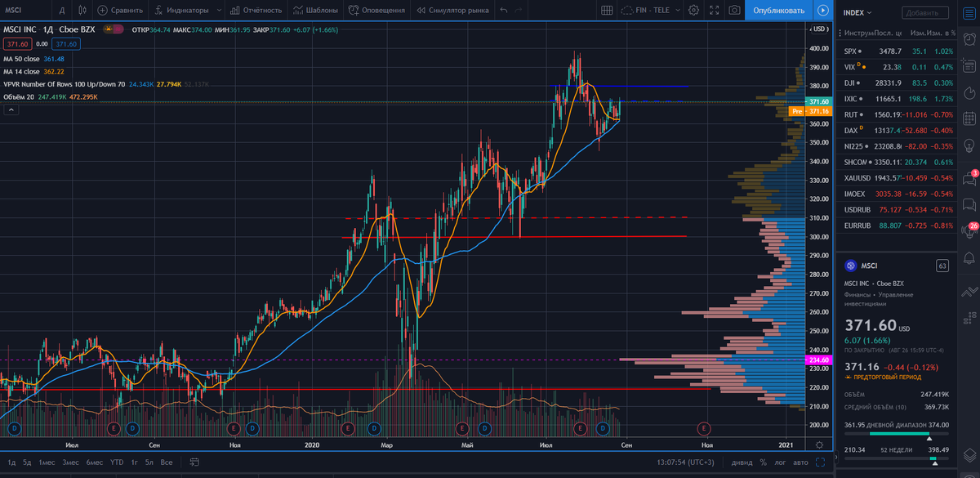Open the Indicators (Индикаторы) panel
The image size is (980, 478).
(181, 11)
